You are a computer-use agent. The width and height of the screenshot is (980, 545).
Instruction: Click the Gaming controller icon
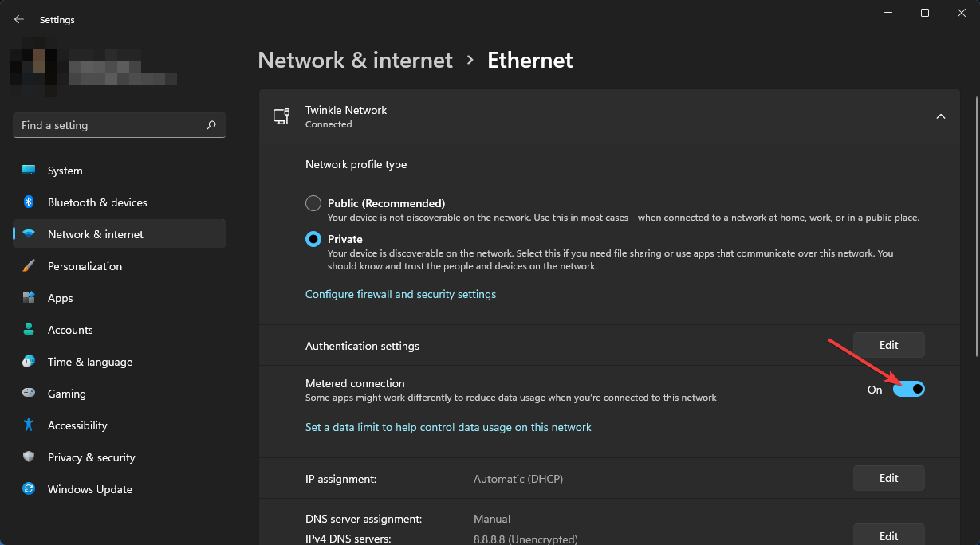pyautogui.click(x=29, y=394)
